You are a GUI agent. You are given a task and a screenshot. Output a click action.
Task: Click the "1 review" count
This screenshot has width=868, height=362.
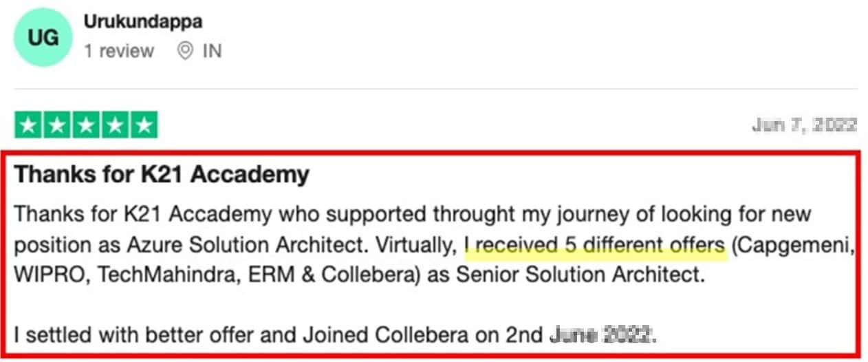119,51
